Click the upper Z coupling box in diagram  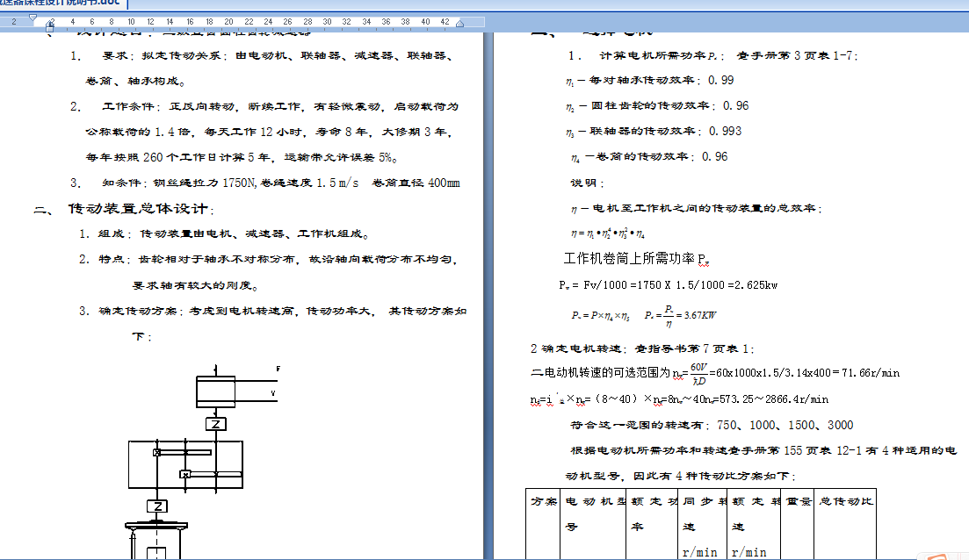(216, 424)
